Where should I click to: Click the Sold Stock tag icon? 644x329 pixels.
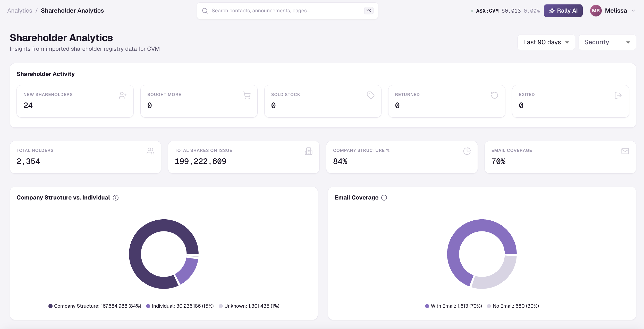pyautogui.click(x=371, y=95)
